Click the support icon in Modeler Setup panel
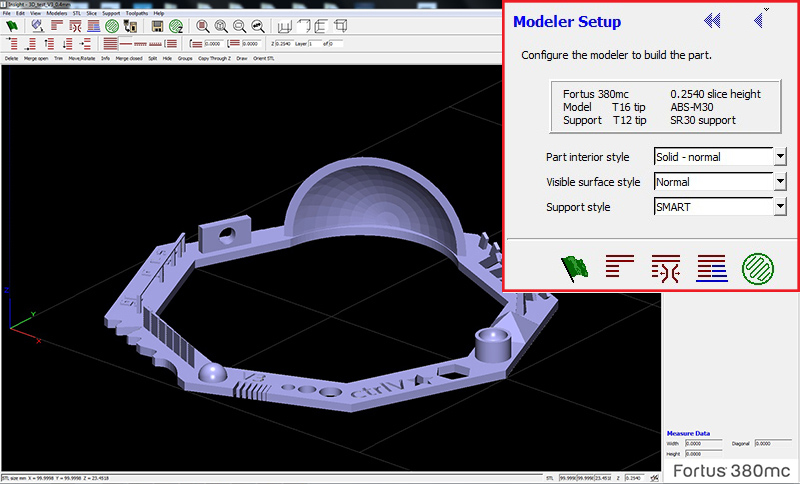Viewport: 800px width, 484px height. pyautogui.click(x=665, y=268)
